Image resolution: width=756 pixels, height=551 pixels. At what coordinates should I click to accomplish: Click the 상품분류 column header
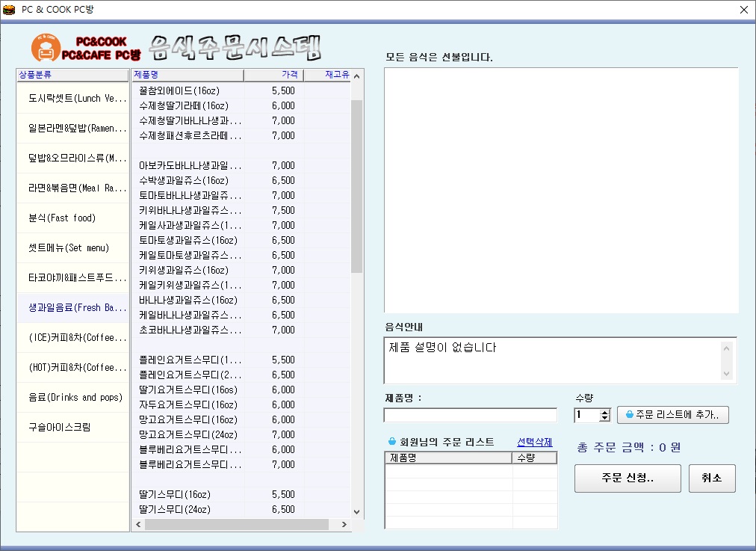[x=72, y=75]
